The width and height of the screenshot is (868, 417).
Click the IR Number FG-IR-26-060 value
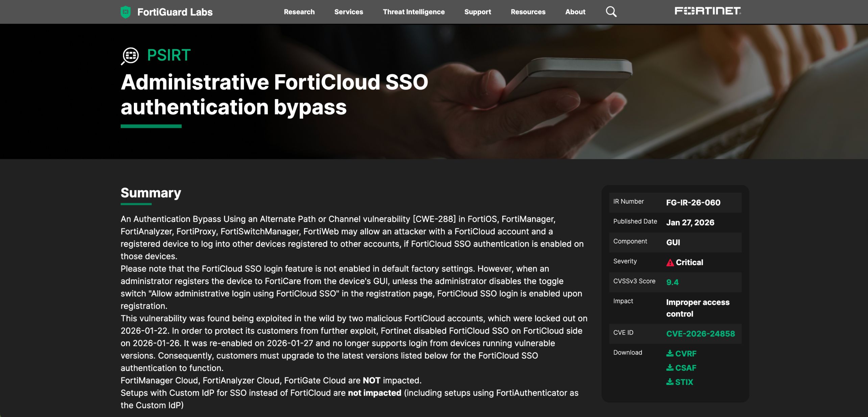click(693, 203)
